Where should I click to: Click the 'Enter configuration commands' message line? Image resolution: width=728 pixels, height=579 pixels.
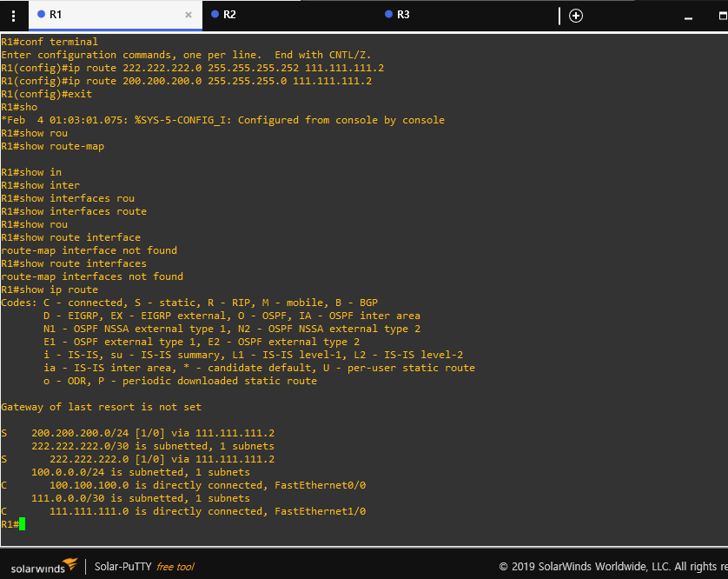coord(186,55)
